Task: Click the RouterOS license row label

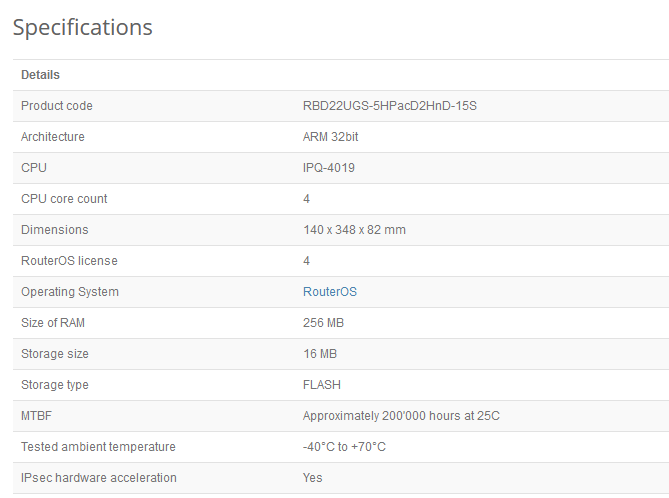Action: pos(69,261)
